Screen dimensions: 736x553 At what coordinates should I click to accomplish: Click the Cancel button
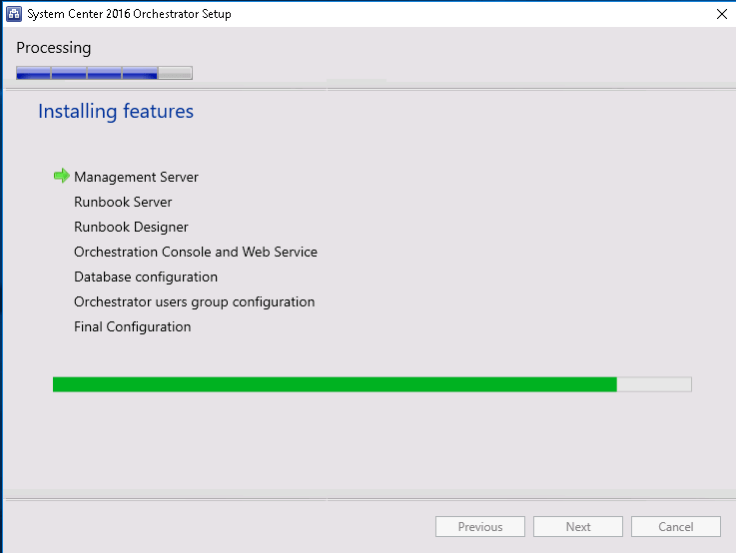[675, 527]
